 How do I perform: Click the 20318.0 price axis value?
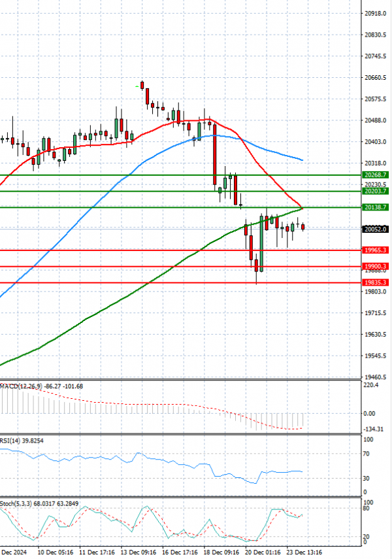(375, 163)
